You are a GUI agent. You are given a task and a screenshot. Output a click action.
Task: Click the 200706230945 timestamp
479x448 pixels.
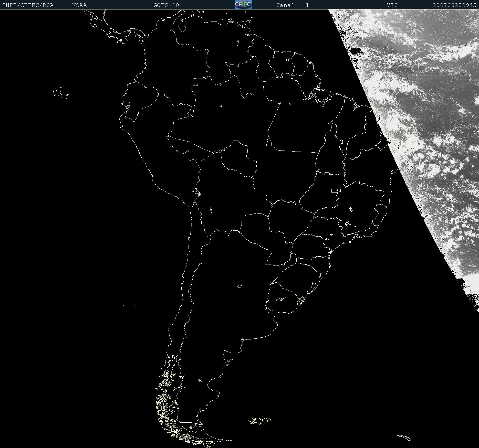click(454, 5)
